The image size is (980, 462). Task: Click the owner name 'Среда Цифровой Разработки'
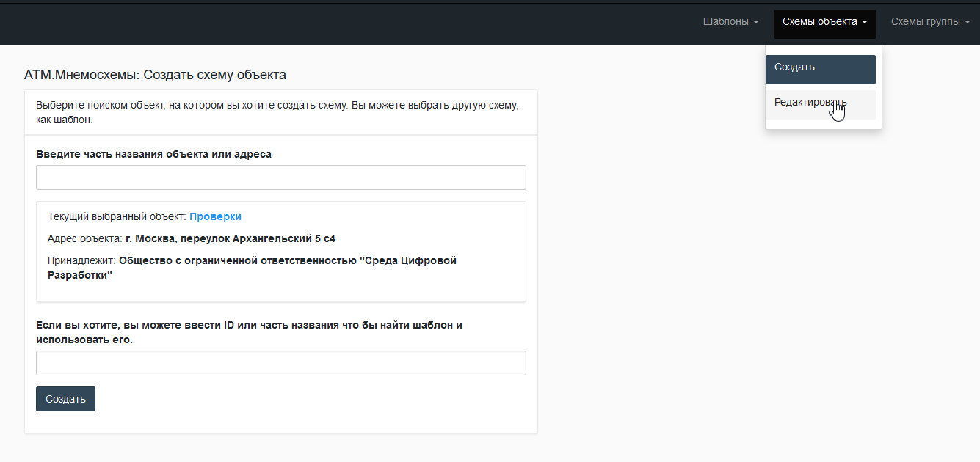tap(287, 261)
